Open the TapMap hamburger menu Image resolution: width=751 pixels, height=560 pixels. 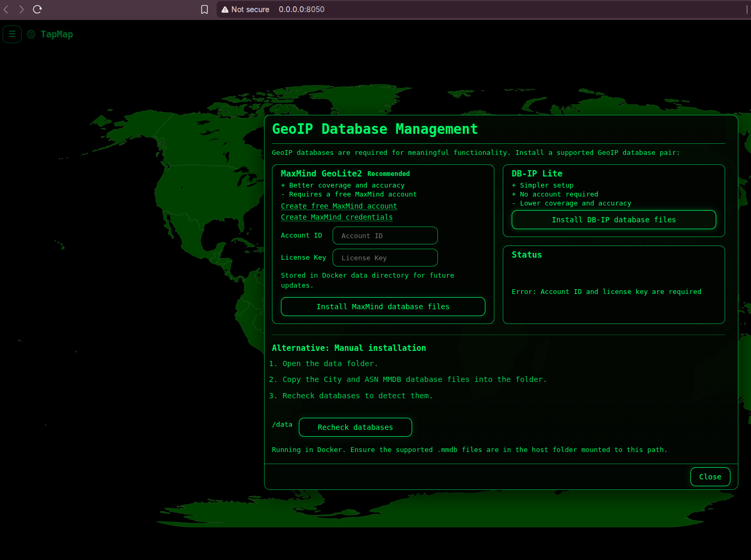click(12, 34)
